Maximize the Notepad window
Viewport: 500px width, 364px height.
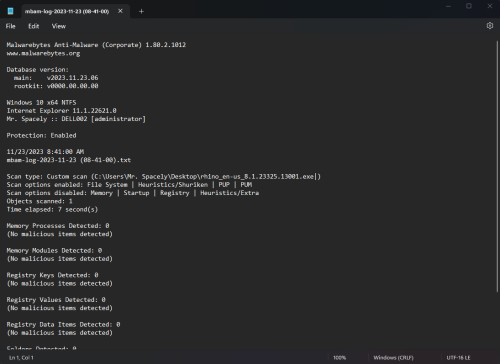[469, 6]
